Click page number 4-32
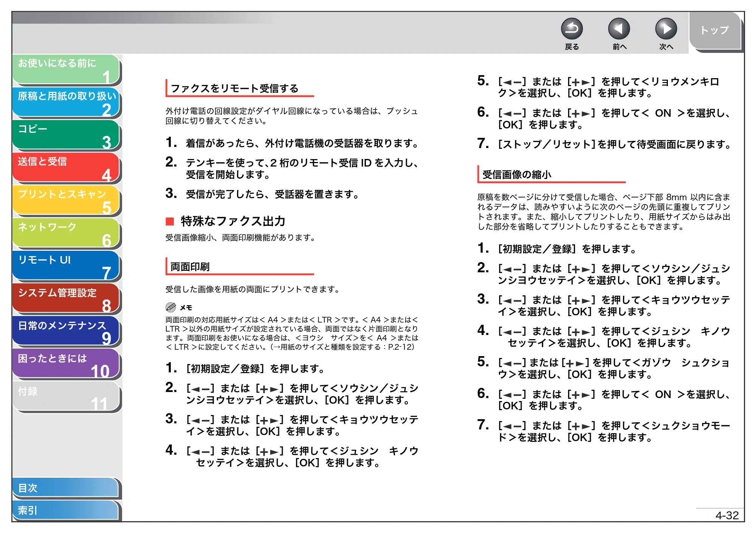The height and width of the screenshot is (534, 756). pyautogui.click(x=727, y=515)
